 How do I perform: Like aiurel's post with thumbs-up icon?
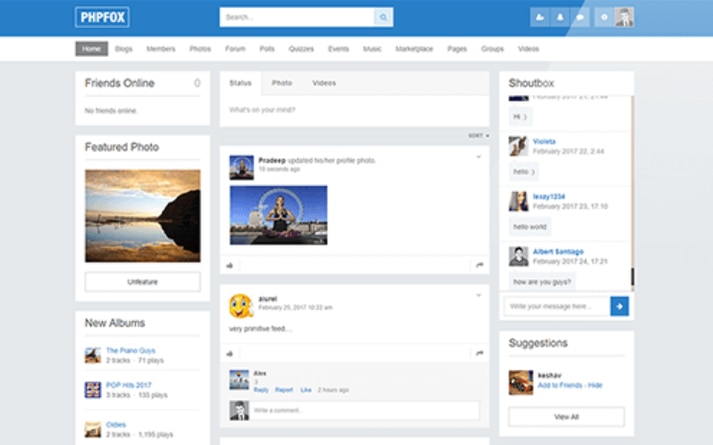[230, 353]
